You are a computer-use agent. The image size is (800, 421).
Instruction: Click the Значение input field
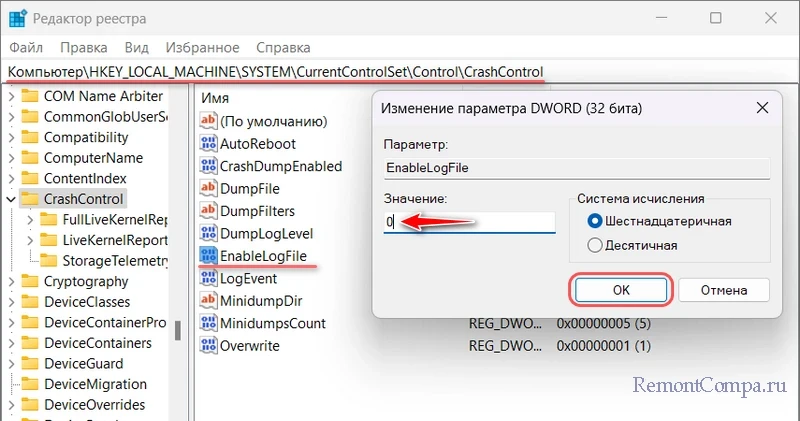[468, 222]
